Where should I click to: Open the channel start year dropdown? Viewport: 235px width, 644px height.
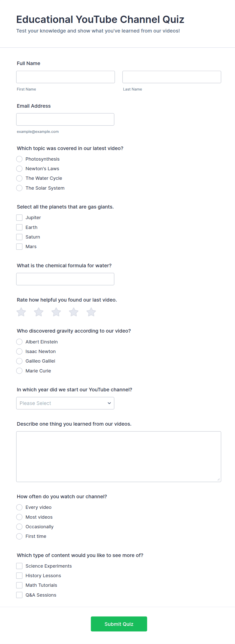(65, 403)
